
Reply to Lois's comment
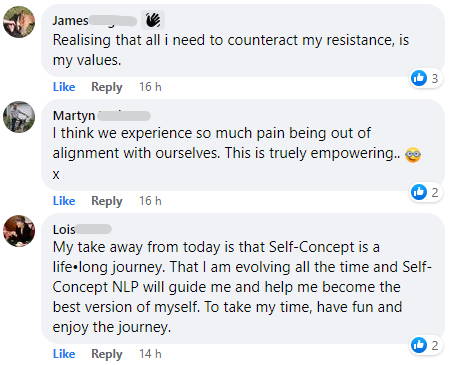(107, 354)
